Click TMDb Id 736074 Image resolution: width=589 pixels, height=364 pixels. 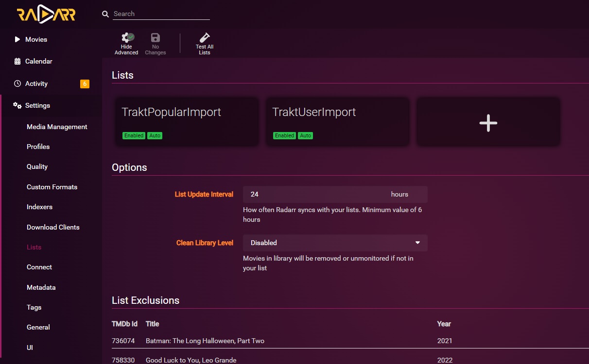click(x=123, y=341)
